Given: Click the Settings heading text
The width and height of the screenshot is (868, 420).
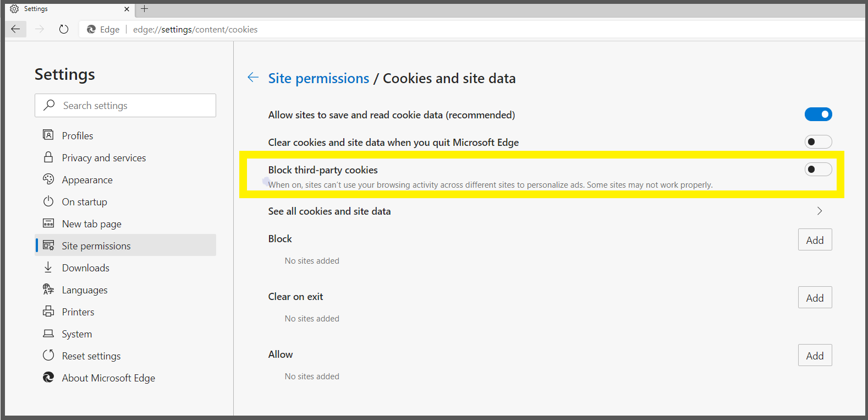Looking at the screenshot, I should (x=65, y=74).
